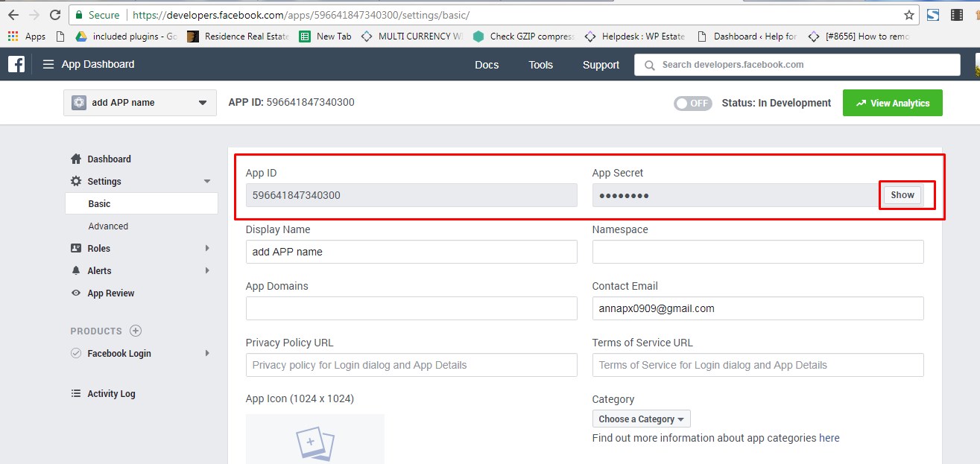The image size is (980, 464).
Task: Expand the Alerts submenu arrow
Action: (x=207, y=271)
